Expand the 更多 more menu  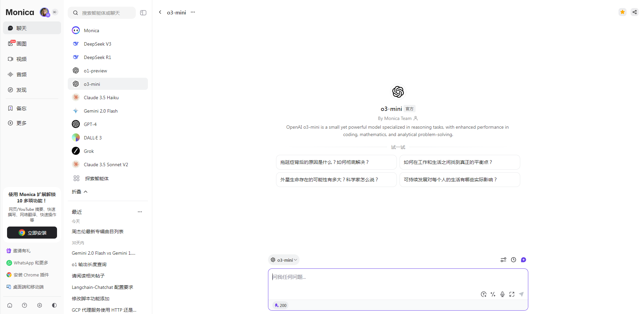click(x=32, y=123)
